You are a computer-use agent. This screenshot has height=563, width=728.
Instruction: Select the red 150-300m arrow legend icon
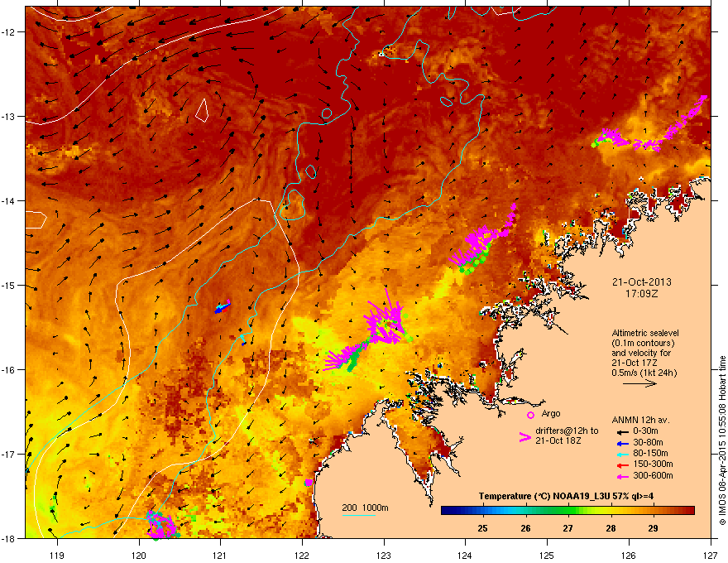622,465
